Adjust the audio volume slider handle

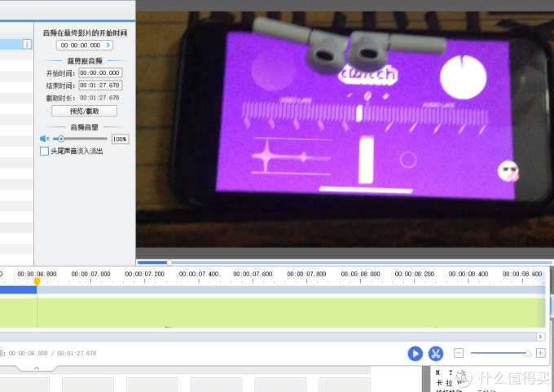click(61, 139)
